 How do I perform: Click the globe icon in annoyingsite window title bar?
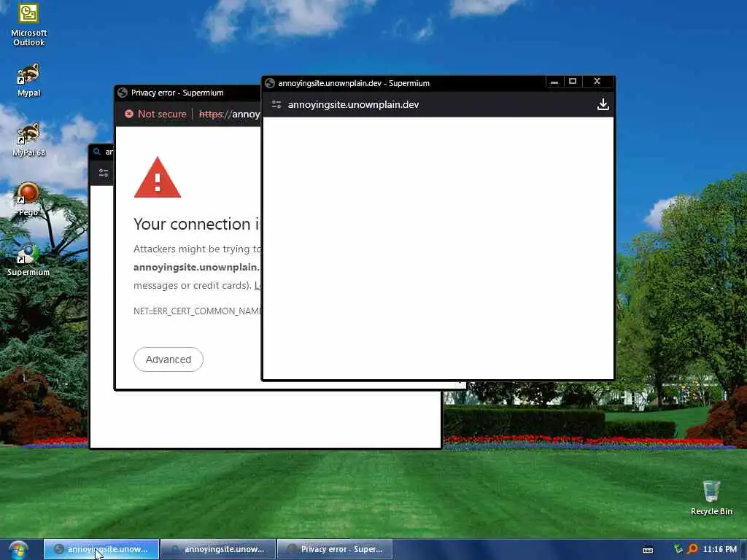pos(270,83)
